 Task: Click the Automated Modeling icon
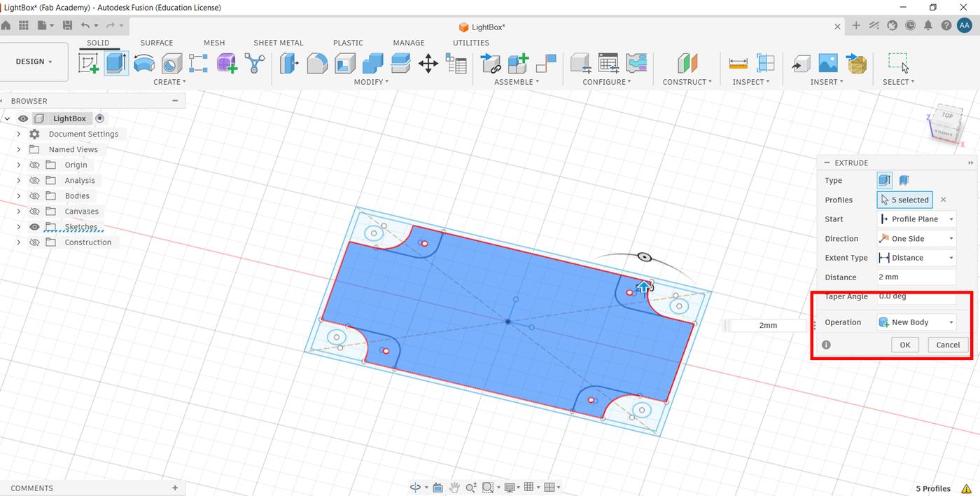(254, 64)
